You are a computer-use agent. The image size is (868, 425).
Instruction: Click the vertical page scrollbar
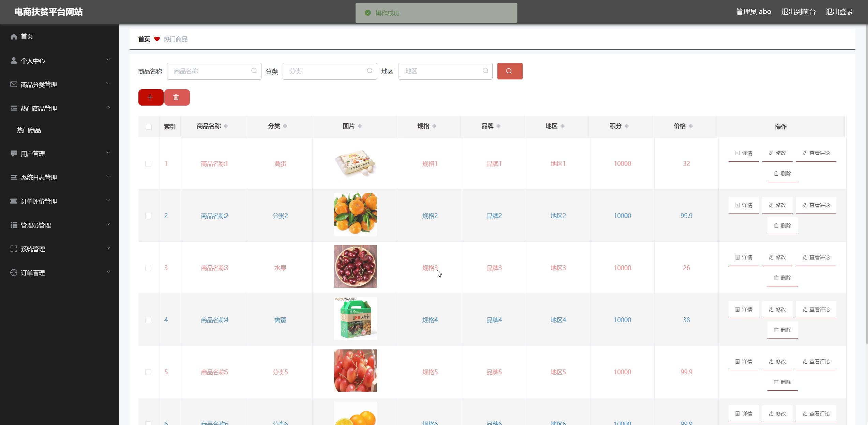click(866, 184)
